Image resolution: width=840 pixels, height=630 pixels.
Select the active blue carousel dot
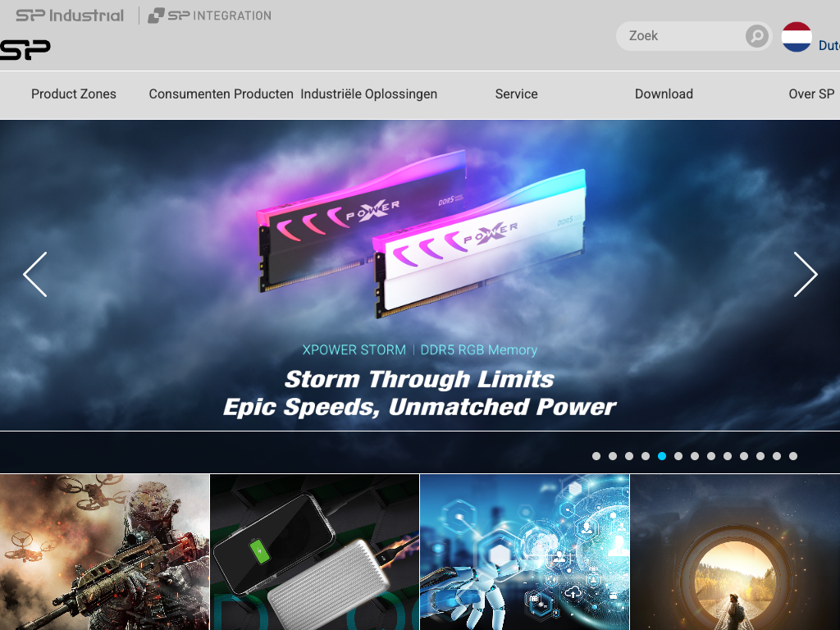point(662,456)
